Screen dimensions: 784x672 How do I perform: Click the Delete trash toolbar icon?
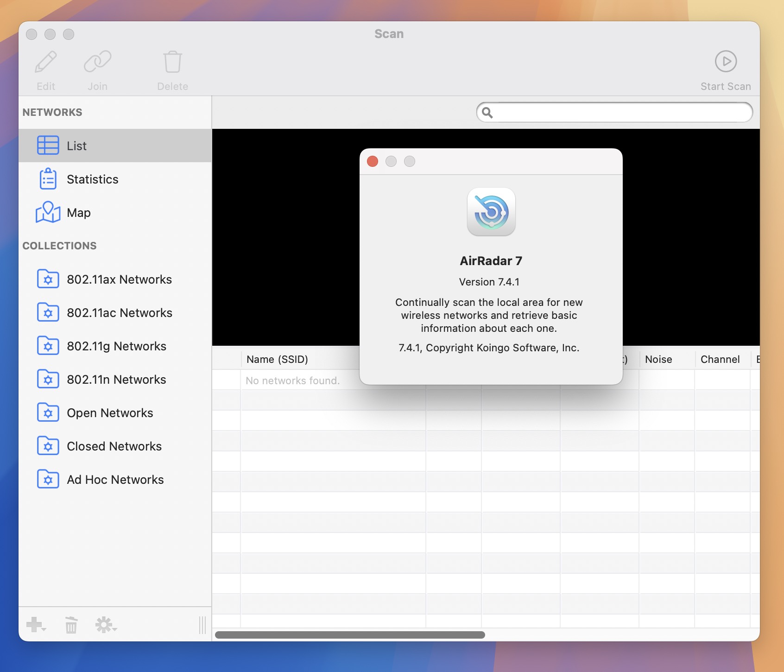pyautogui.click(x=172, y=62)
